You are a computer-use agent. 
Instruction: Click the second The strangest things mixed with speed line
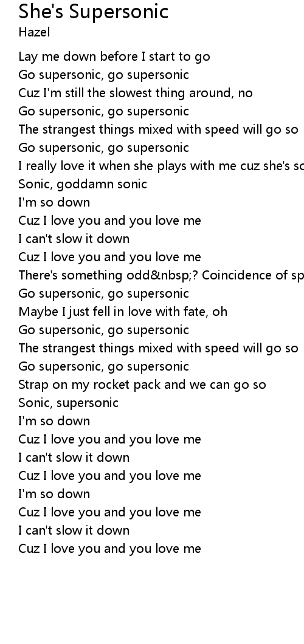[158, 348]
